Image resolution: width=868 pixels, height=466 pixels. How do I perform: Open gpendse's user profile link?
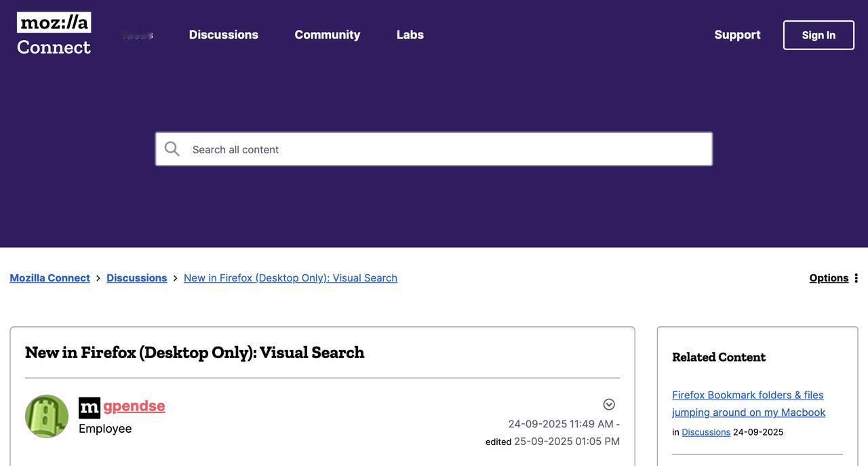coord(134,406)
